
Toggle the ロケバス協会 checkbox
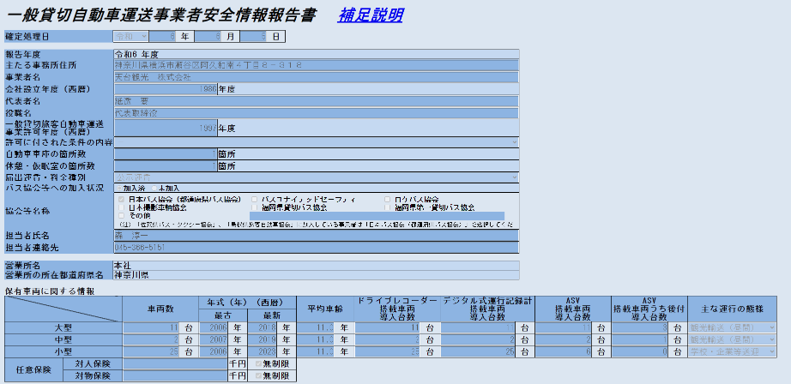tap(387, 199)
